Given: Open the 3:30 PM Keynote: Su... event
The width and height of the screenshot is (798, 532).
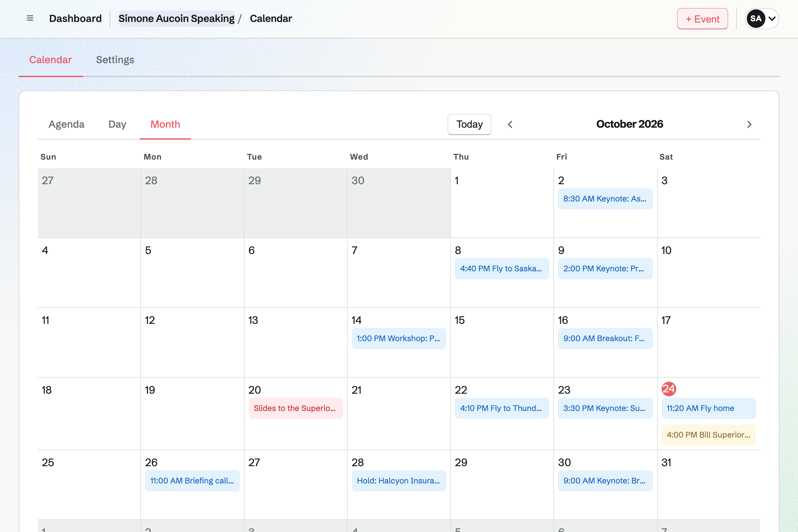Looking at the screenshot, I should [605, 408].
